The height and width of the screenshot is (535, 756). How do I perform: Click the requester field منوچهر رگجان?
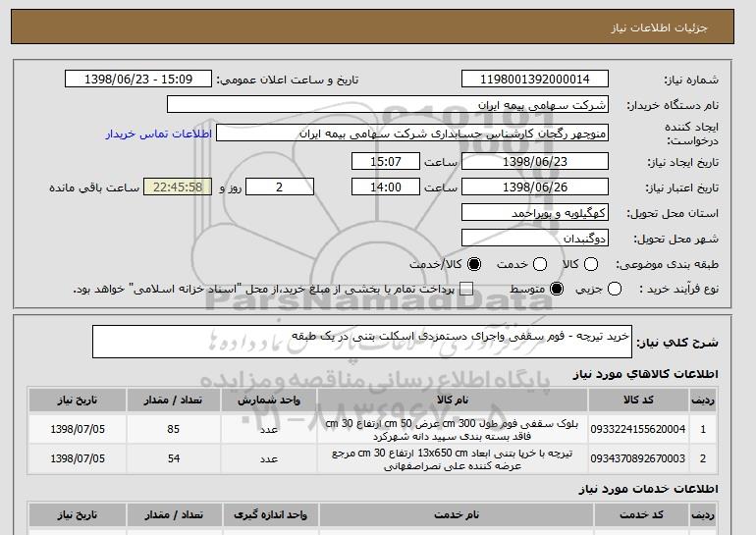point(412,134)
